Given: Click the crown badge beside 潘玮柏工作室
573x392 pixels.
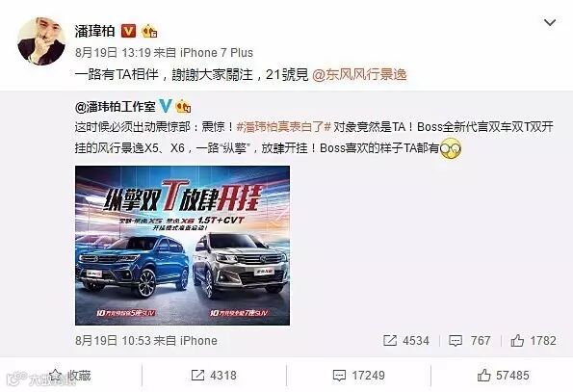Looking at the screenshot, I should click(183, 107).
